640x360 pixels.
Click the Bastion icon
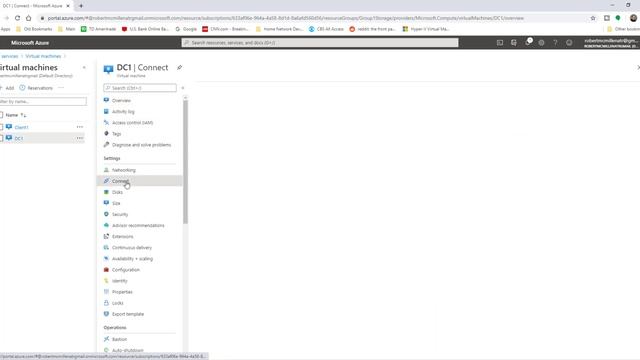click(x=106, y=339)
